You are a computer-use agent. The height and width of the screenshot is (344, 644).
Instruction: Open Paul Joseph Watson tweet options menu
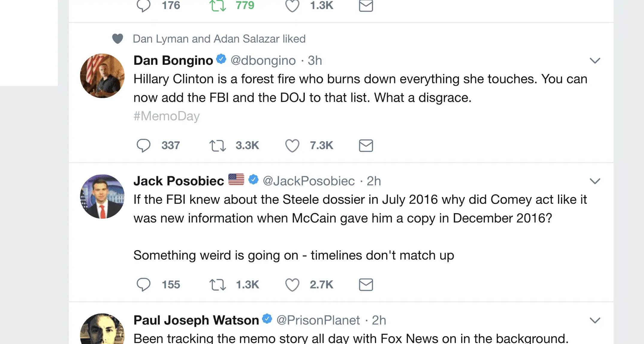(x=595, y=320)
